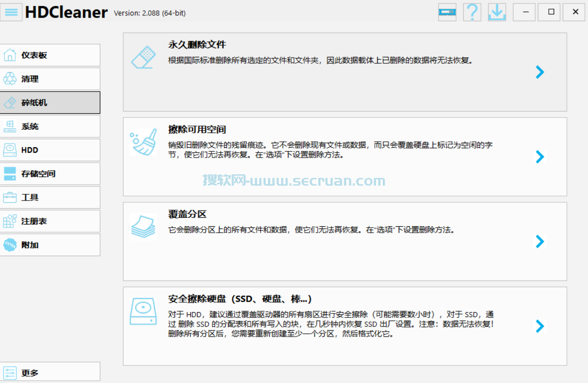588x383 pixels.
Task: Open the 系统 section
Action: (50, 126)
